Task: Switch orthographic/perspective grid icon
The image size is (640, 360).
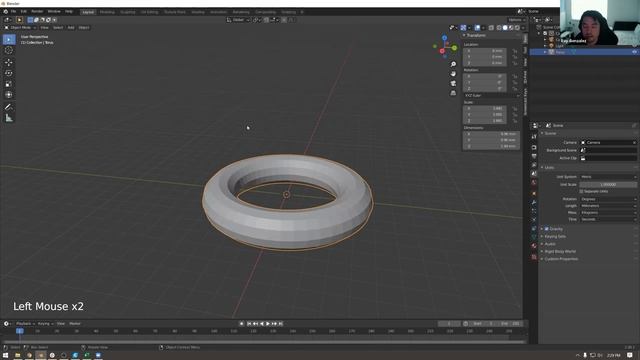Action: (453, 93)
